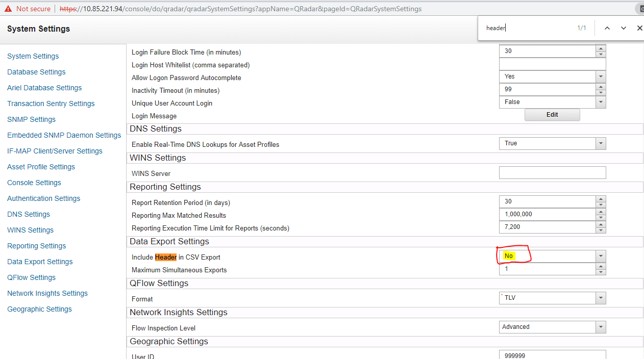Click the 1/1 find result count
644x359 pixels.
pos(582,28)
